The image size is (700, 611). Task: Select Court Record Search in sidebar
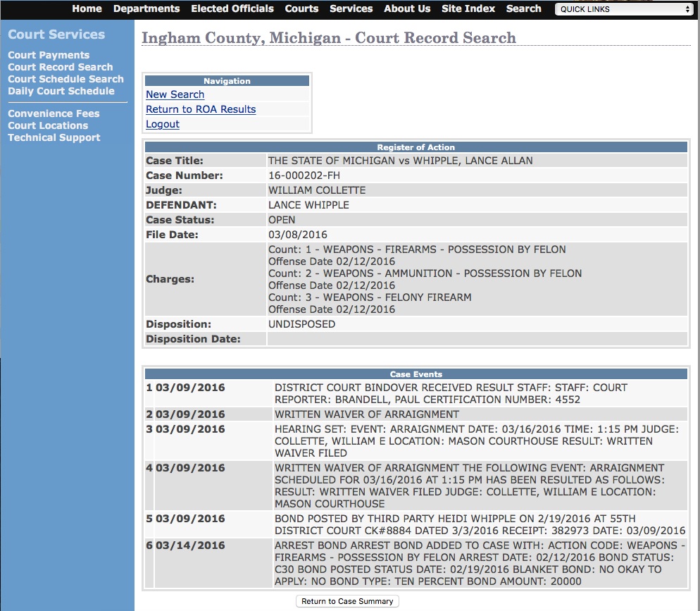point(61,67)
